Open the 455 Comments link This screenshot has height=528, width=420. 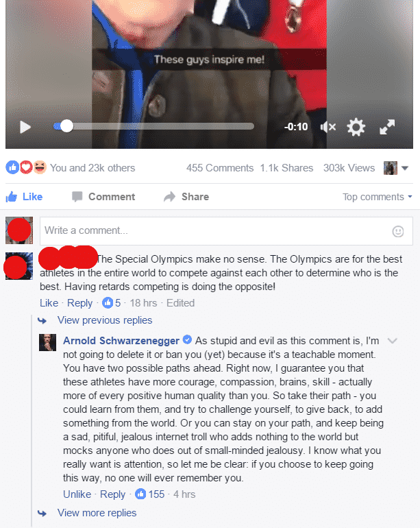pyautogui.click(x=220, y=168)
